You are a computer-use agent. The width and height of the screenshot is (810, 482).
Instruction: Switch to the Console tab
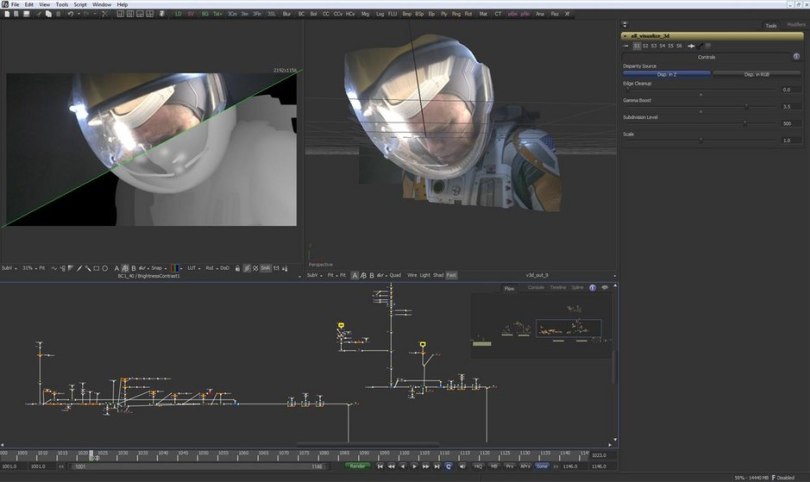point(536,287)
